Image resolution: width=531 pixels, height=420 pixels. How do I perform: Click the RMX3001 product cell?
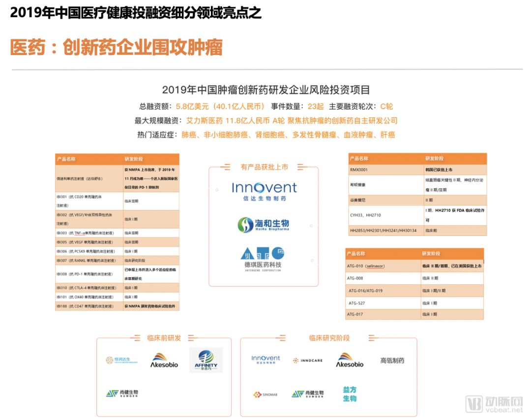coord(385,170)
